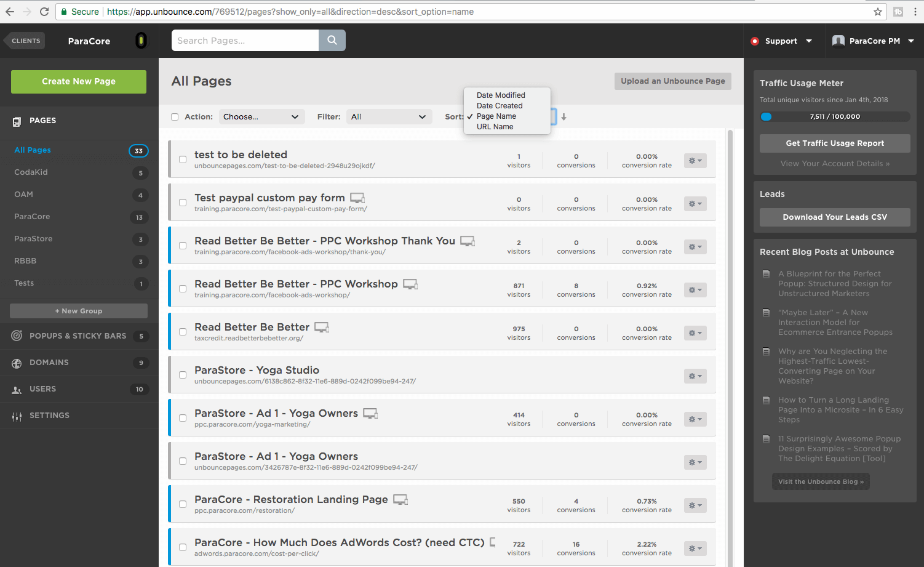The height and width of the screenshot is (567, 924).
Task: Select the taxcredit Read Better Be Better checkbox
Action: coord(183,332)
